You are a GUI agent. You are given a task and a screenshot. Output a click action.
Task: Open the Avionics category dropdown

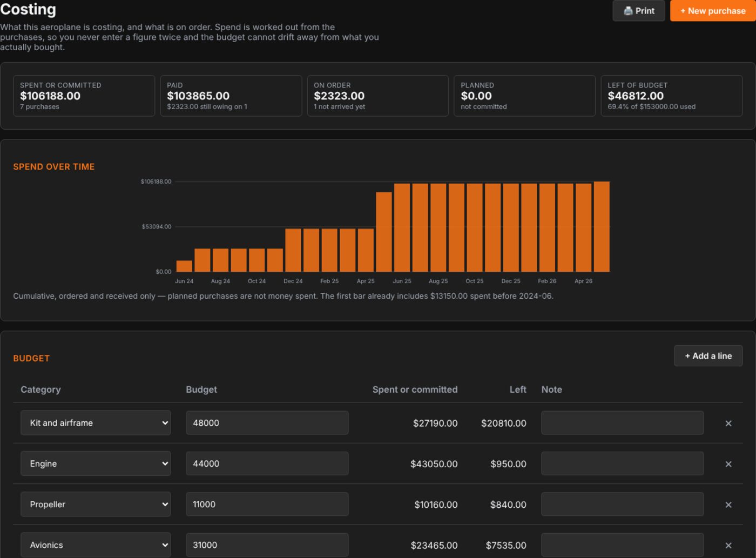pos(96,545)
